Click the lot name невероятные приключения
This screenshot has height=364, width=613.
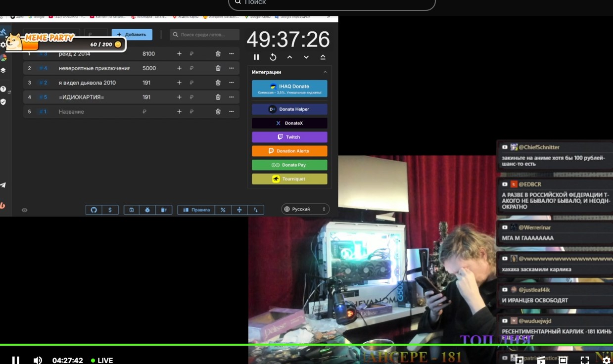pos(94,68)
